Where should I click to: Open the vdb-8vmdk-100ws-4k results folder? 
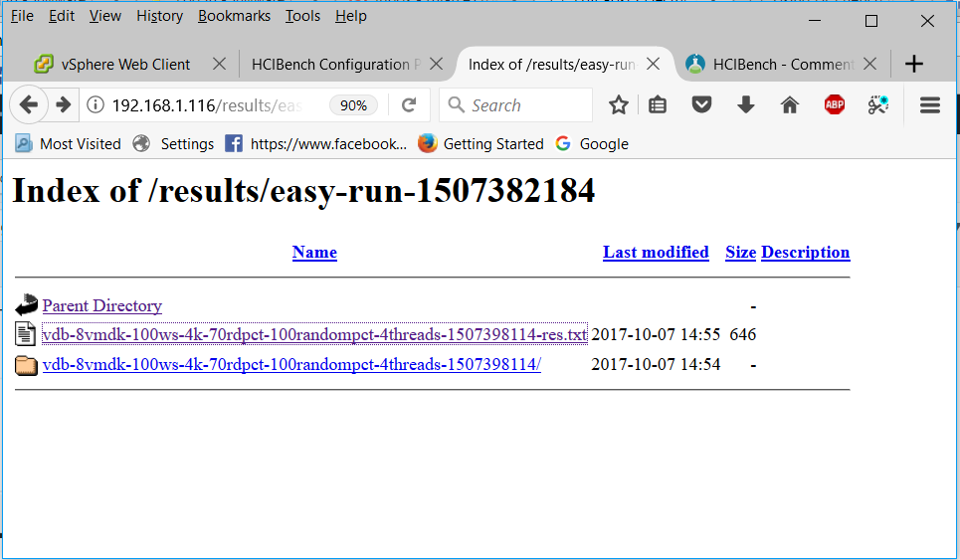(x=291, y=365)
